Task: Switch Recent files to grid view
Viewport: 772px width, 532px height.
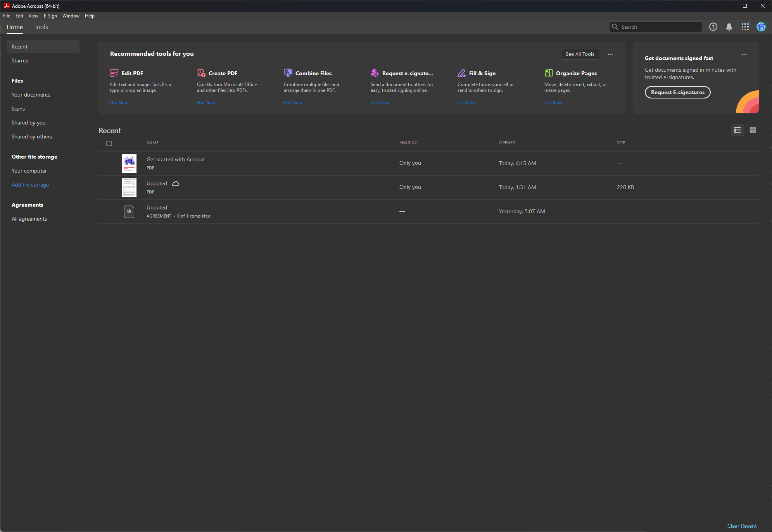Action: point(753,130)
